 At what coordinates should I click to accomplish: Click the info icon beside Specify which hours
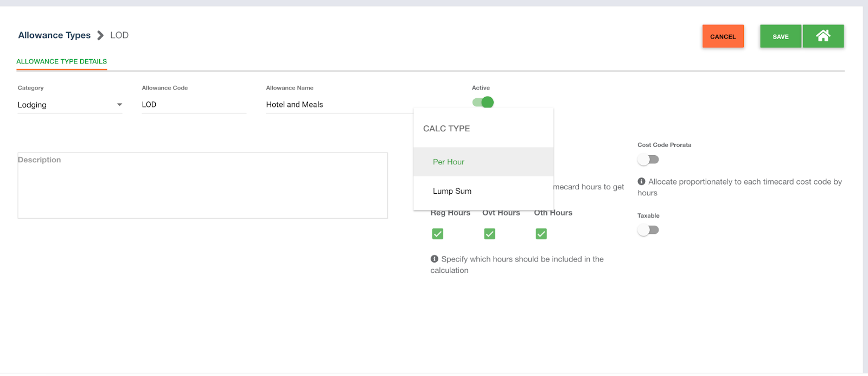(x=434, y=259)
